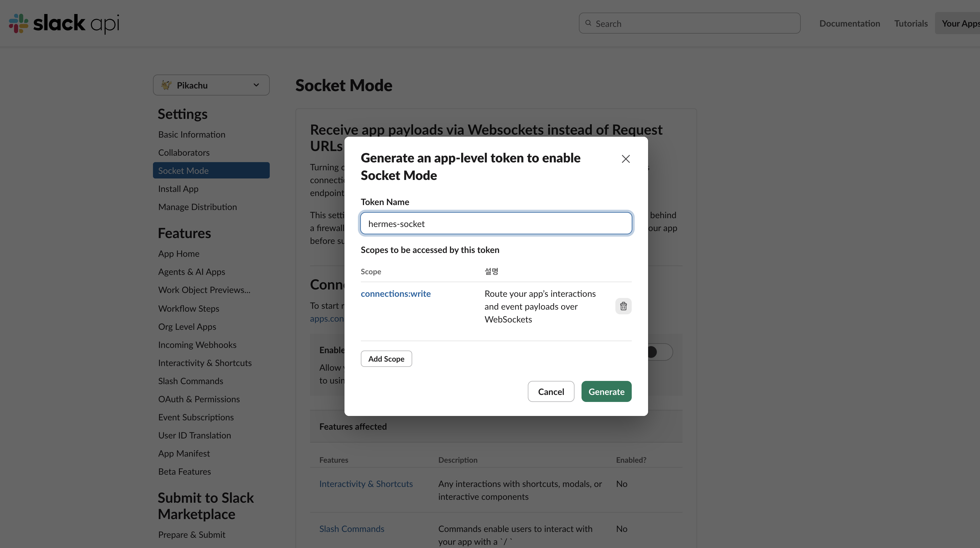The width and height of the screenshot is (980, 548).
Task: Click the Pikachu app icon
Action: 166,85
